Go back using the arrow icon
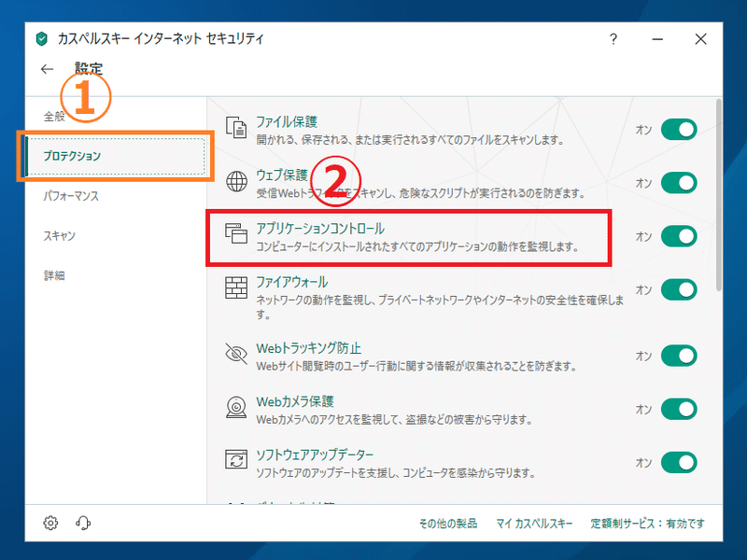 48,69
